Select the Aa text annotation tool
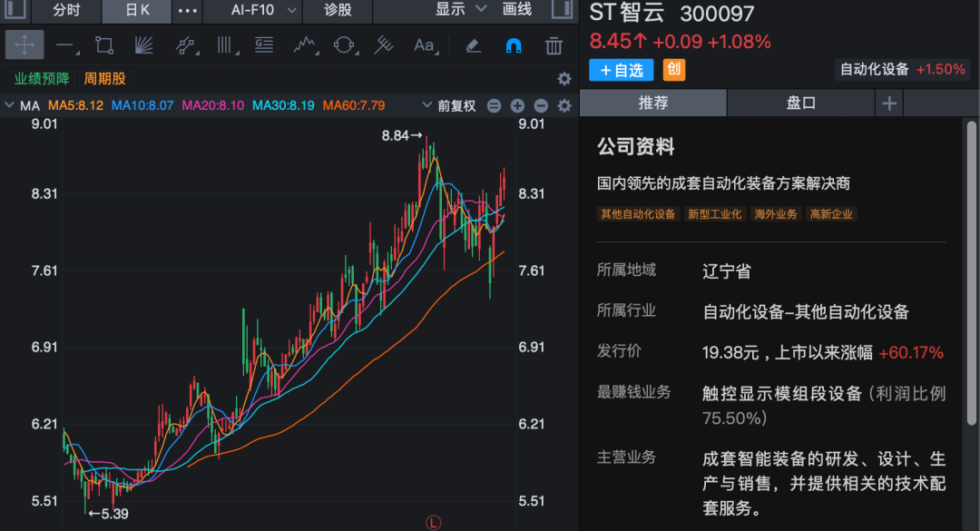This screenshot has height=531, width=980. [425, 44]
